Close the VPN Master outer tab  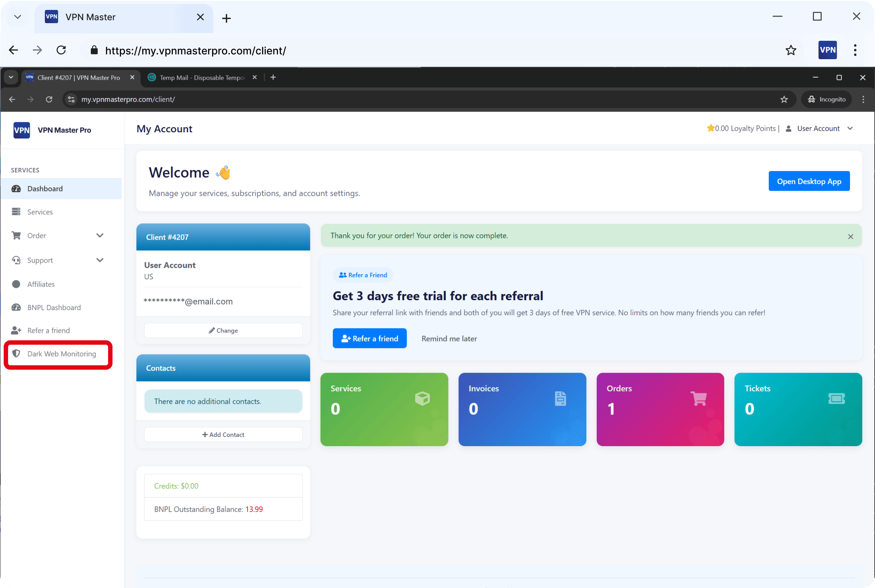[200, 17]
